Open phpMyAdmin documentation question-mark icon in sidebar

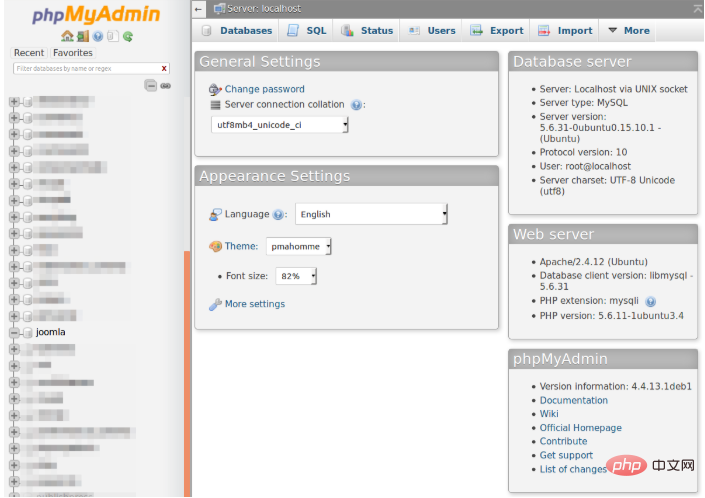(x=98, y=36)
